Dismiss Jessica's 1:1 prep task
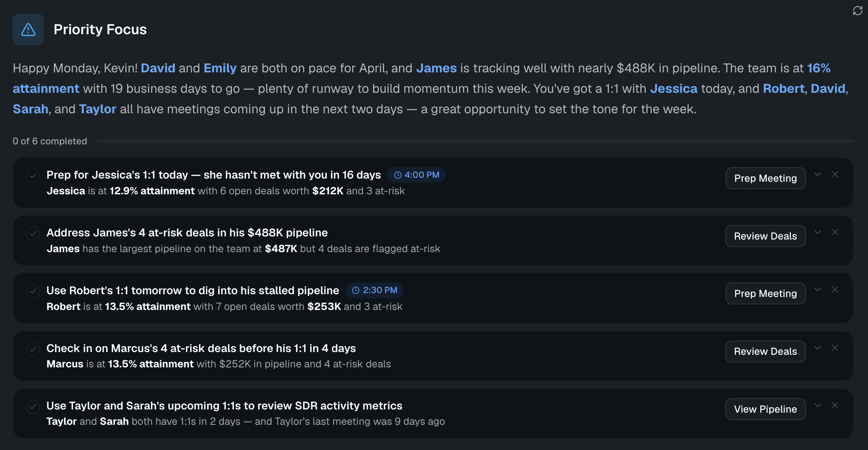Image resolution: width=868 pixels, height=450 pixels. click(835, 174)
